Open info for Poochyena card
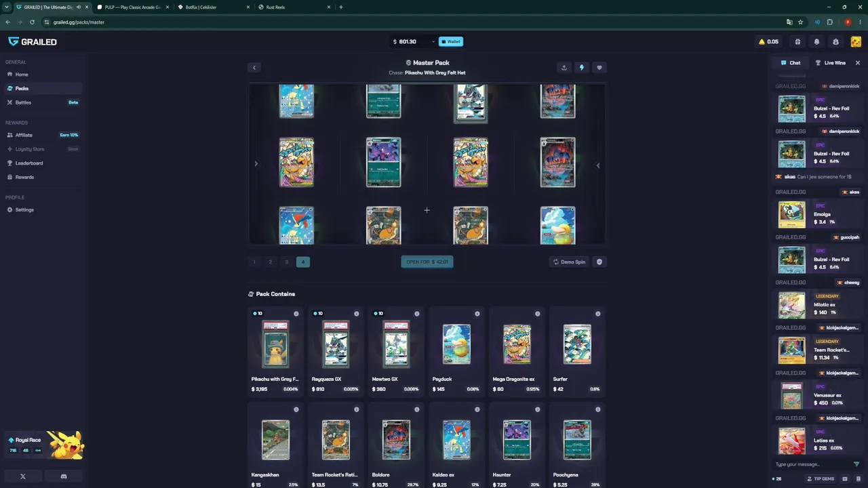 pyautogui.click(x=598, y=409)
